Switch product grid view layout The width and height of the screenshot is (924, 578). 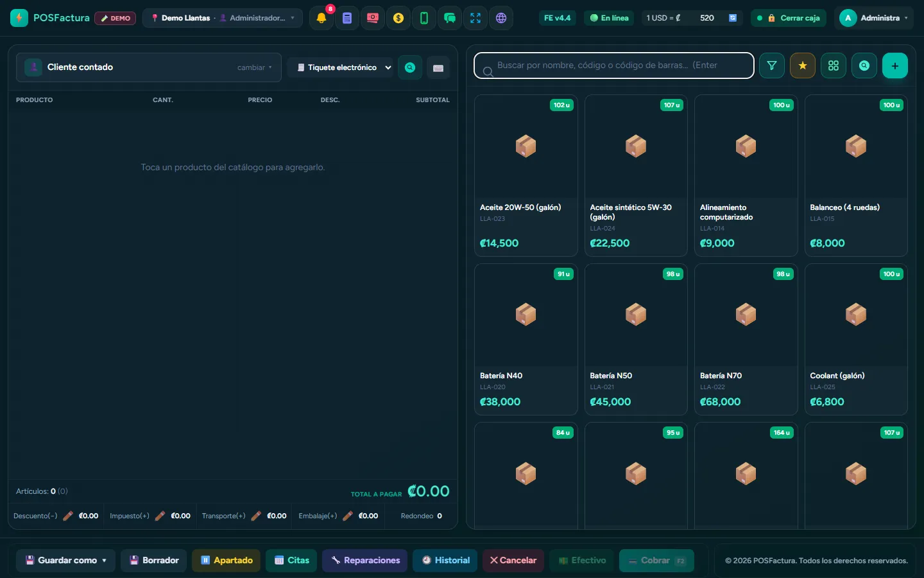tap(834, 66)
